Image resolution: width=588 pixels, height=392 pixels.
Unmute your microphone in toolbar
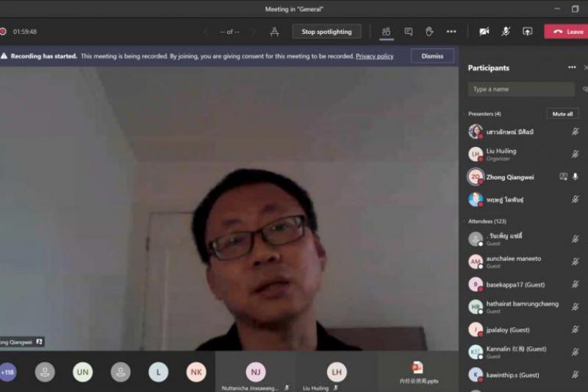tap(506, 32)
